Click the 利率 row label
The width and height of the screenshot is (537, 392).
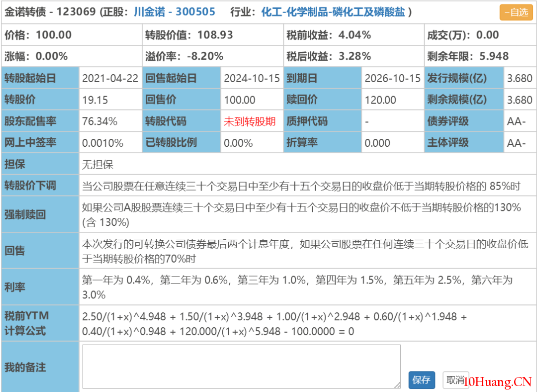coord(40,287)
